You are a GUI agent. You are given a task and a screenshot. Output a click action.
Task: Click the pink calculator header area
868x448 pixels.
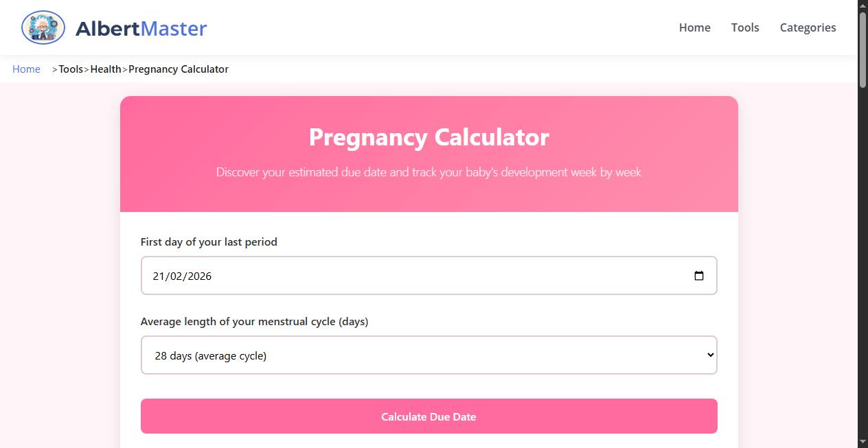click(429, 154)
